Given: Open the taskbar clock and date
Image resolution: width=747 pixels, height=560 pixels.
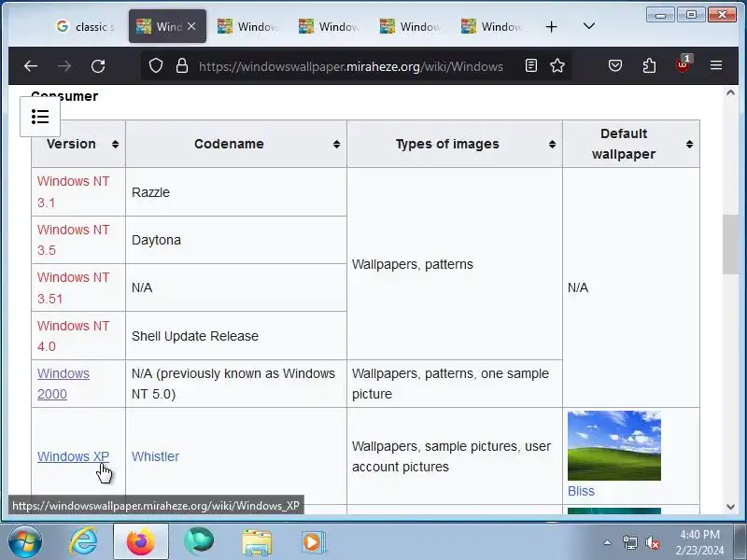Looking at the screenshot, I should pyautogui.click(x=699, y=542).
